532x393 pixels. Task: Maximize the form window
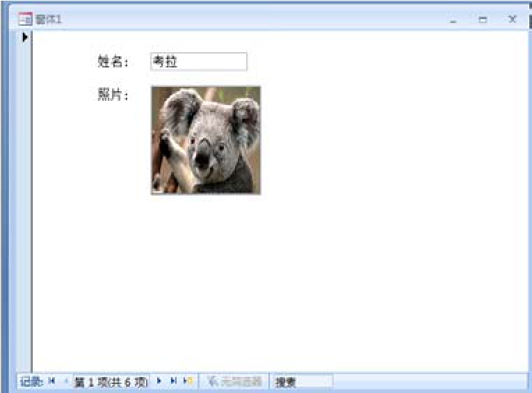pos(483,20)
